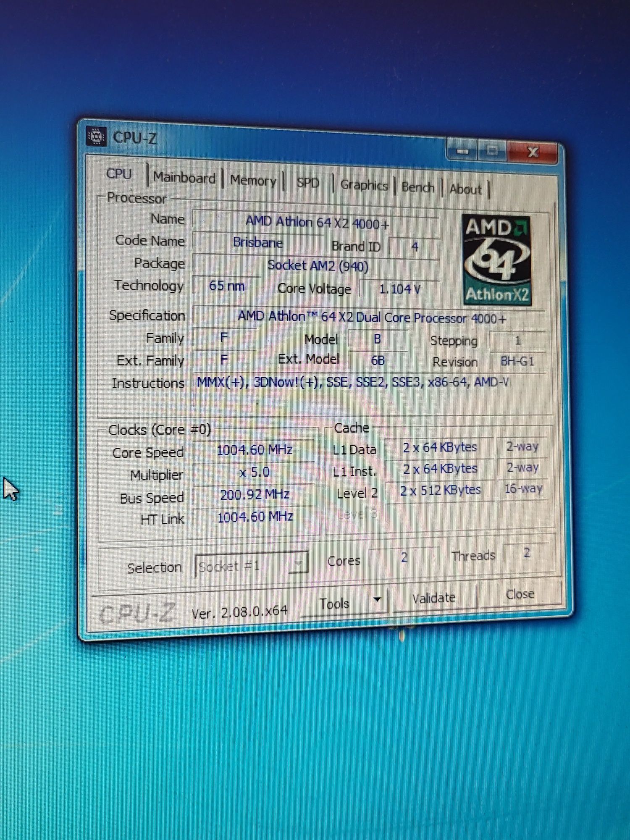Image resolution: width=630 pixels, height=840 pixels.
Task: Switch to the CPU tab
Action: click(x=119, y=174)
